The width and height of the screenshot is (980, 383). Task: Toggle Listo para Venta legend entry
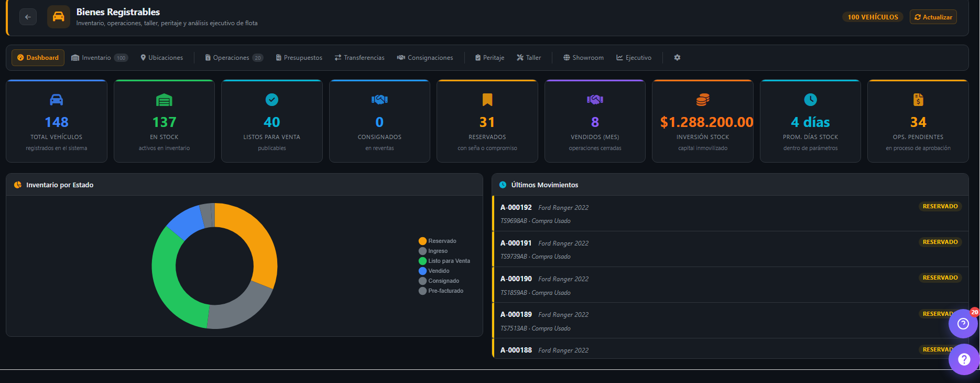point(444,261)
